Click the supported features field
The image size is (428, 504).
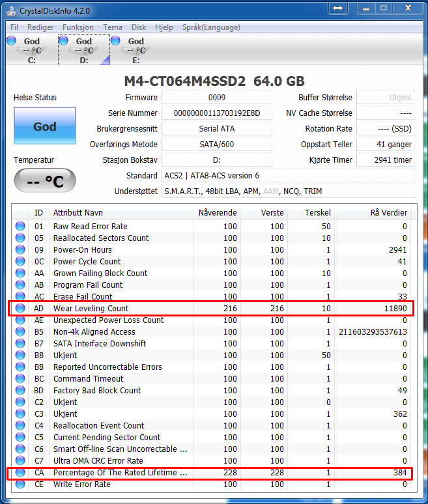[288, 191]
